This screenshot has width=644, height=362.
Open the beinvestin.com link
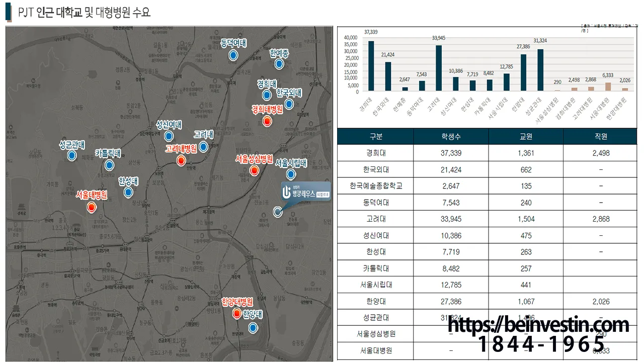click(x=538, y=325)
